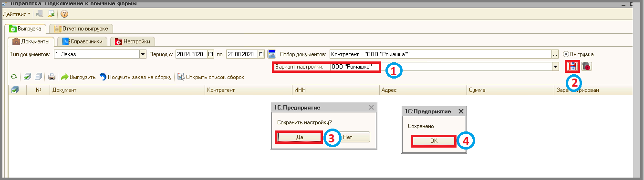
Task: Go to the Настройки sub-tab
Action: [133, 41]
